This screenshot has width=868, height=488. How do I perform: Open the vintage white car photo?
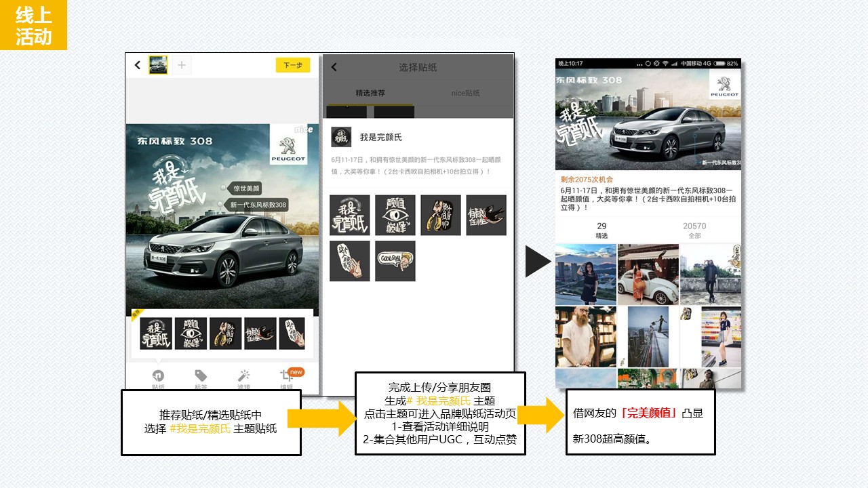point(648,274)
